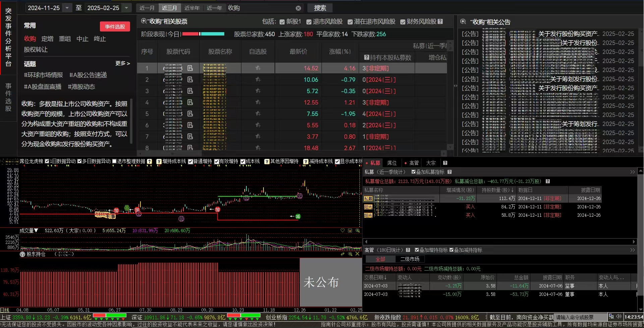
Task: Click 阶段表现 red-green progress bar
Action: (x=203, y=34)
